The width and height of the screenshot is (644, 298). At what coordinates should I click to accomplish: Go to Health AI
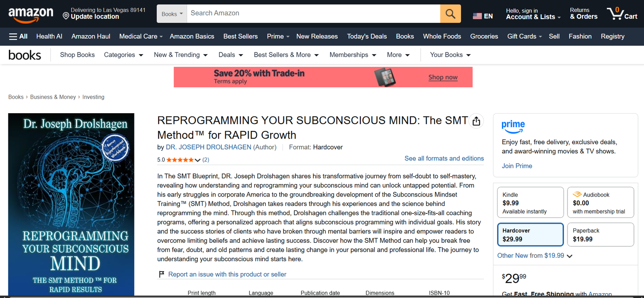click(49, 36)
